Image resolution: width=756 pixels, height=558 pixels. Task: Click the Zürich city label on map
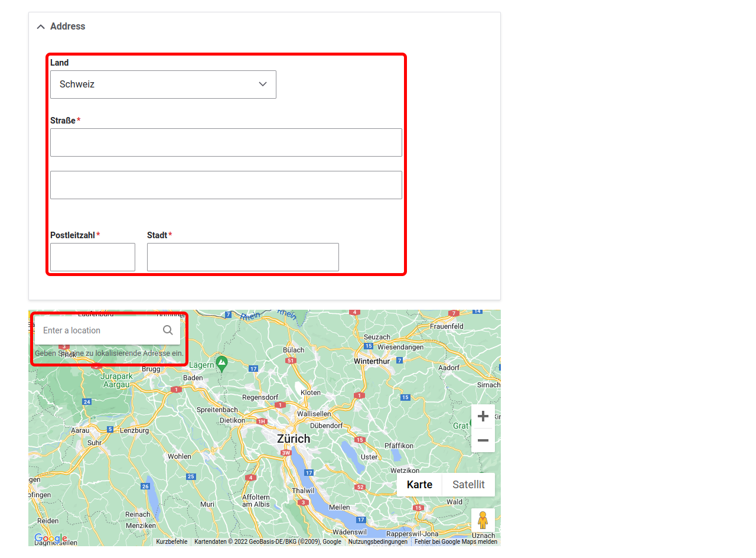pos(294,439)
